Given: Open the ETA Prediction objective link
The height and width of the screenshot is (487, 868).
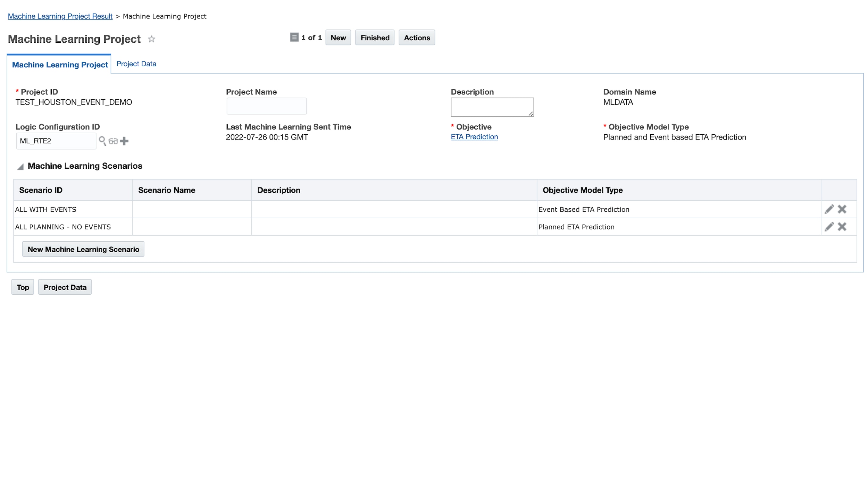Looking at the screenshot, I should [474, 137].
